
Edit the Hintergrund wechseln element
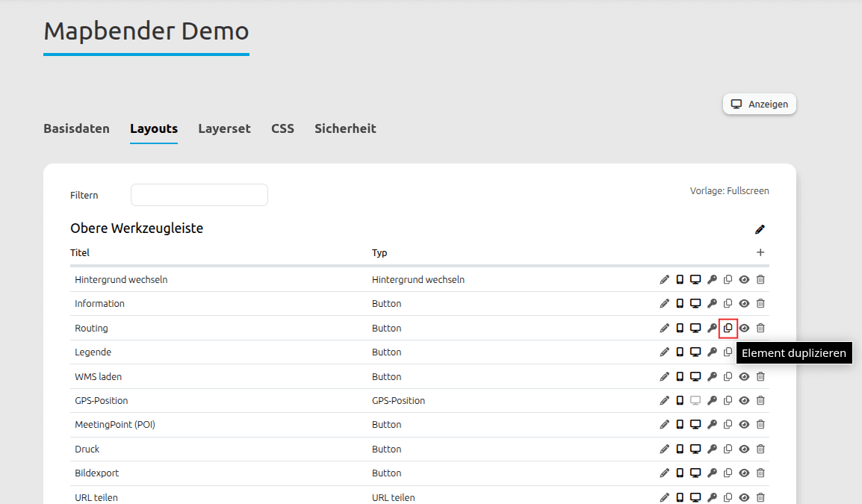665,280
